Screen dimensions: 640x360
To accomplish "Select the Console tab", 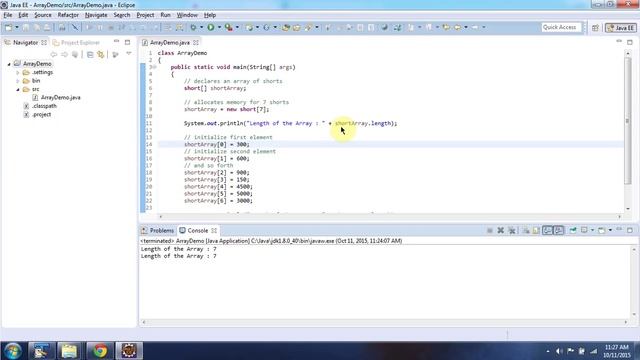I will point(198,231).
